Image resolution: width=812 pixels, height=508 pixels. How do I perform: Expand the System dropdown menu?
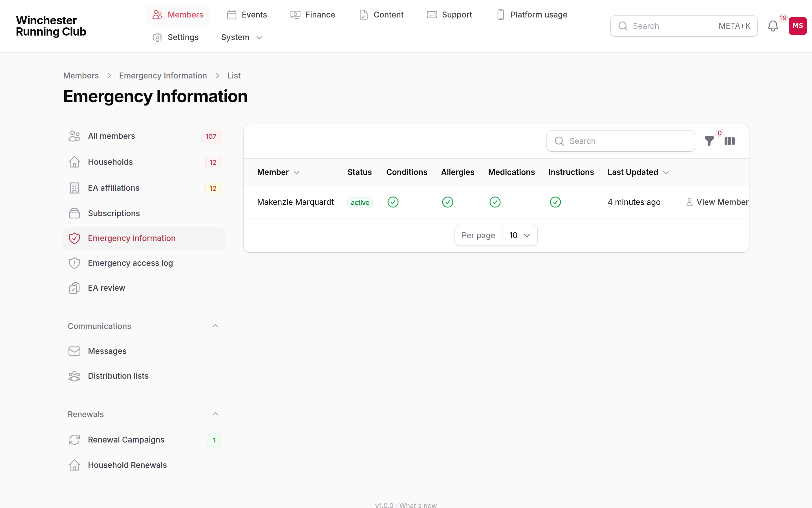click(242, 37)
